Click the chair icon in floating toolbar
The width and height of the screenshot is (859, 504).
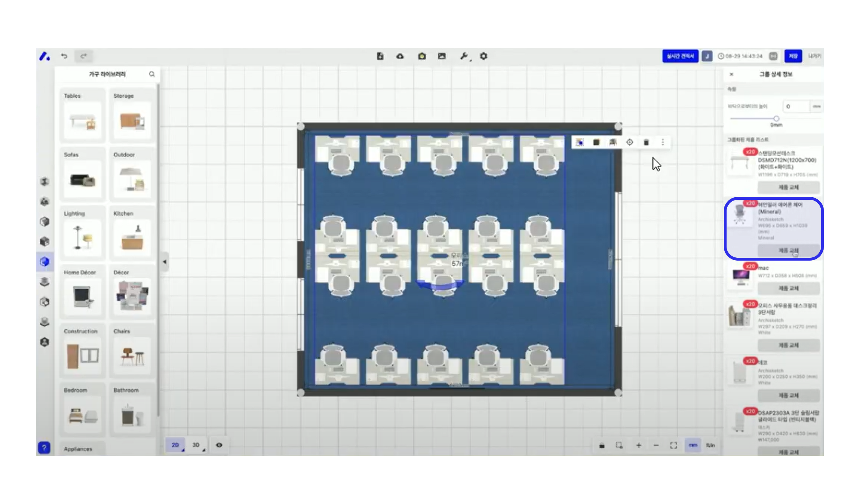point(613,142)
